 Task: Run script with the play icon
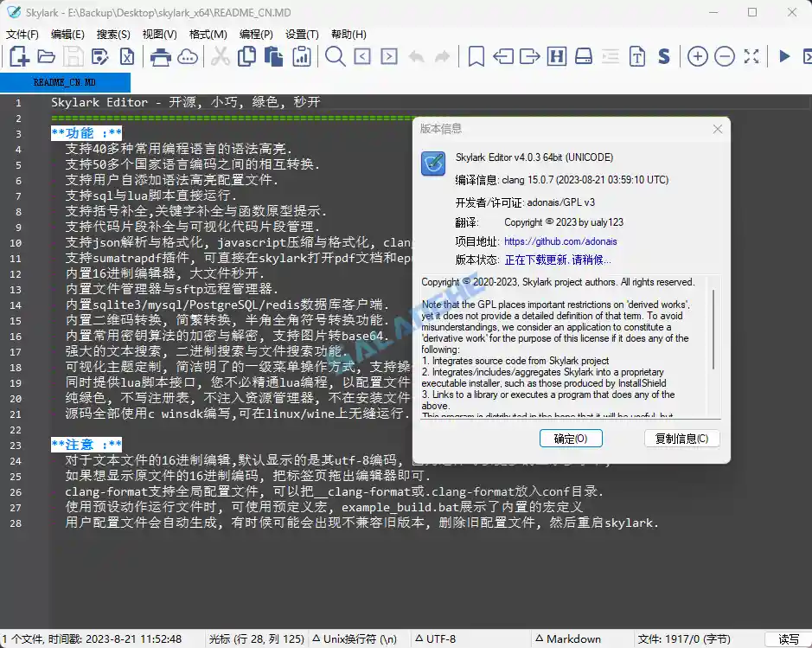click(x=784, y=55)
